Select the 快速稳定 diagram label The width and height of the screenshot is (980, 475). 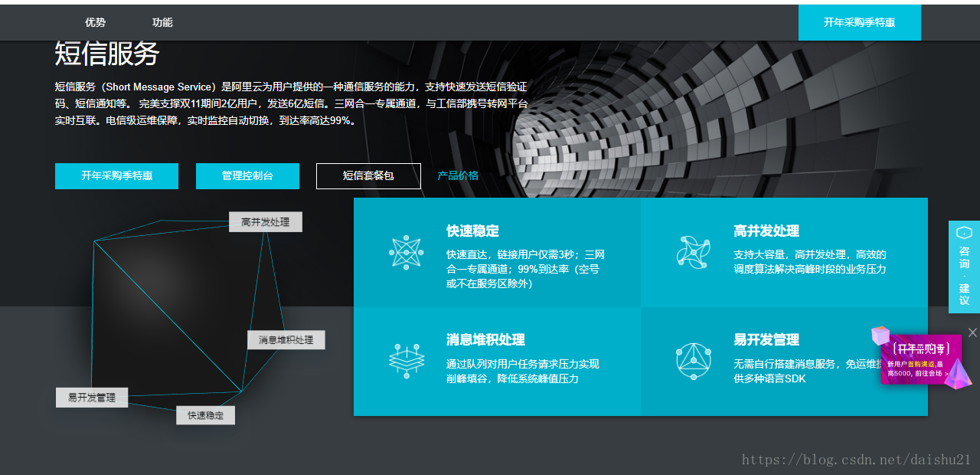pyautogui.click(x=206, y=415)
